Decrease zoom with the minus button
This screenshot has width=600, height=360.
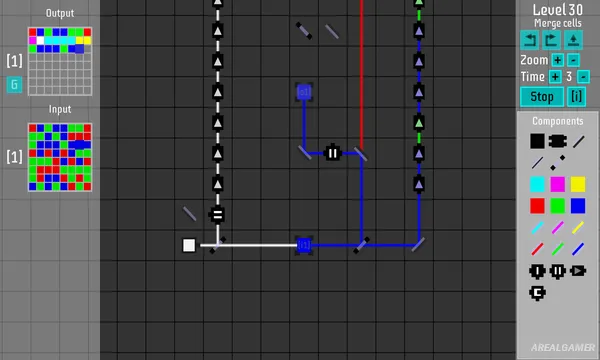[x=573, y=60]
